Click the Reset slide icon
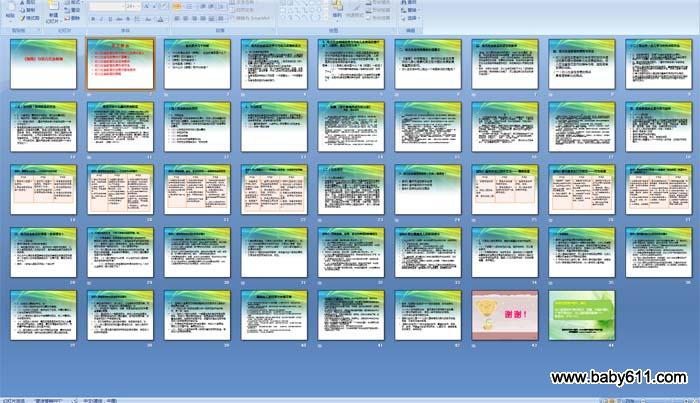700x403 pixels. [71, 10]
